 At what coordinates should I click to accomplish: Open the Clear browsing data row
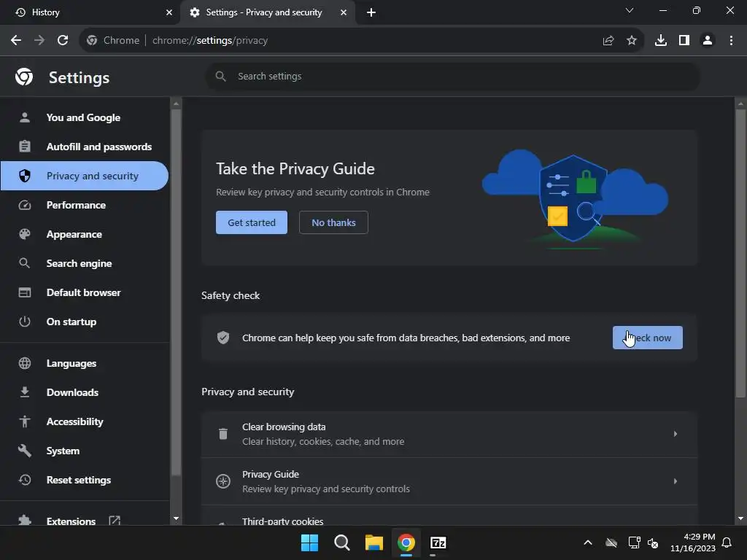[449, 434]
